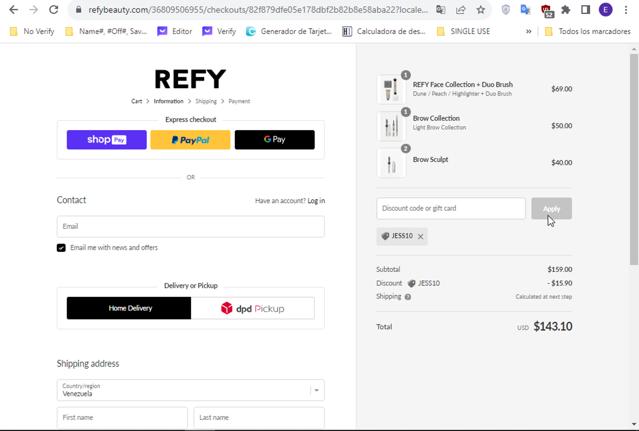This screenshot has width=639, height=431.
Task: Click the Brow Collection thumbnail
Action: [x=391, y=126]
